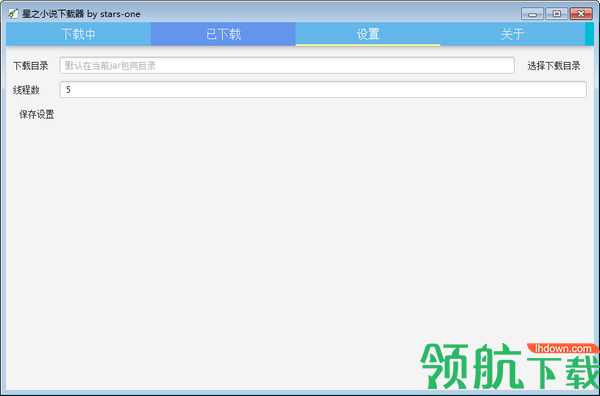Screen dimensions: 600x396
Task: Click the 下载目录 label text
Action: tap(31, 66)
